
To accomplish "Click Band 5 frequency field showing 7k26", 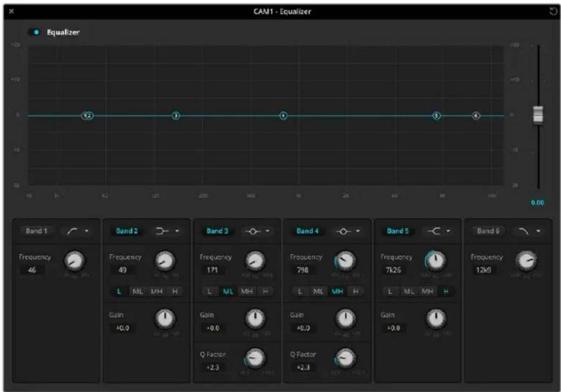I will 393,270.
